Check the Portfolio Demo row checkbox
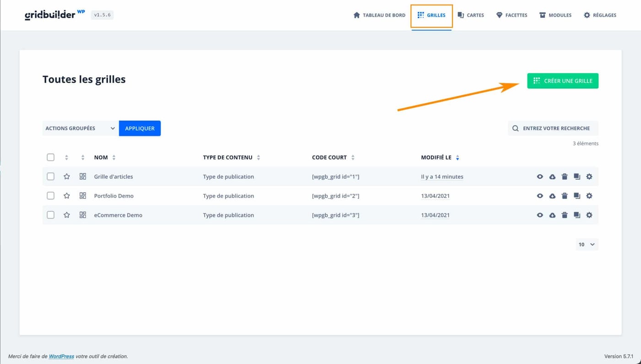 click(x=51, y=196)
